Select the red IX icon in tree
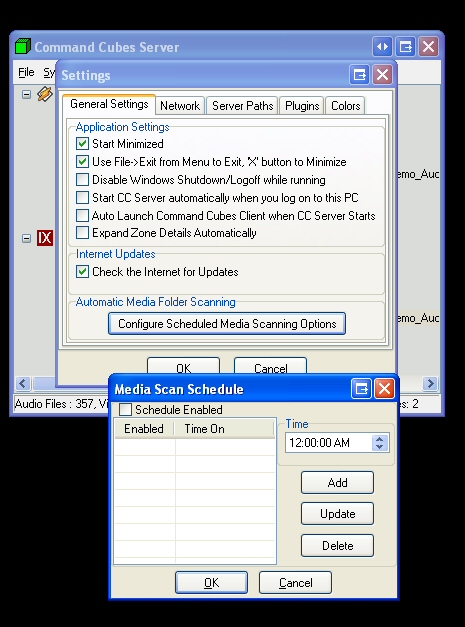This screenshot has width=465, height=627. click(45, 238)
